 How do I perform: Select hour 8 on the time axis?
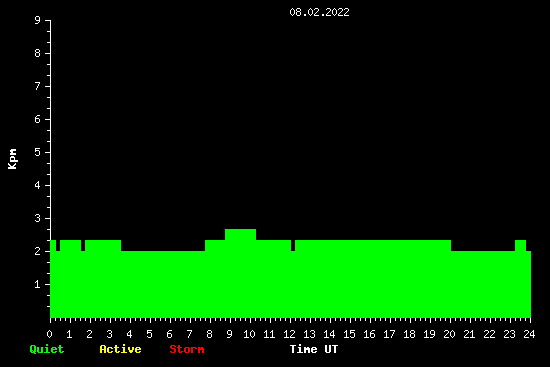point(209,334)
